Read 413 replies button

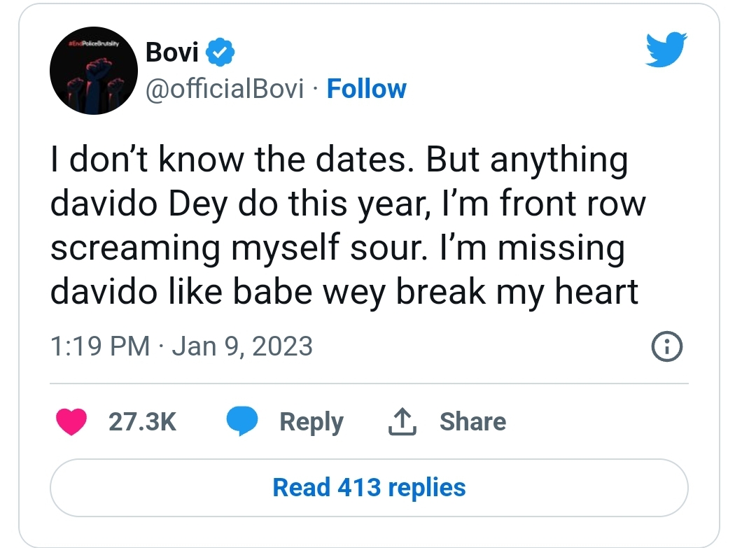coord(369,488)
